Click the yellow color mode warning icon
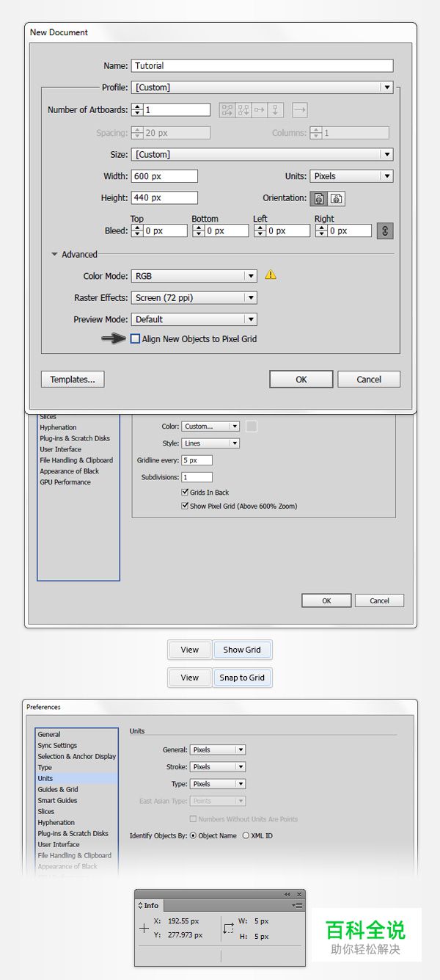Viewport: 440px width, 980px height. (x=271, y=275)
